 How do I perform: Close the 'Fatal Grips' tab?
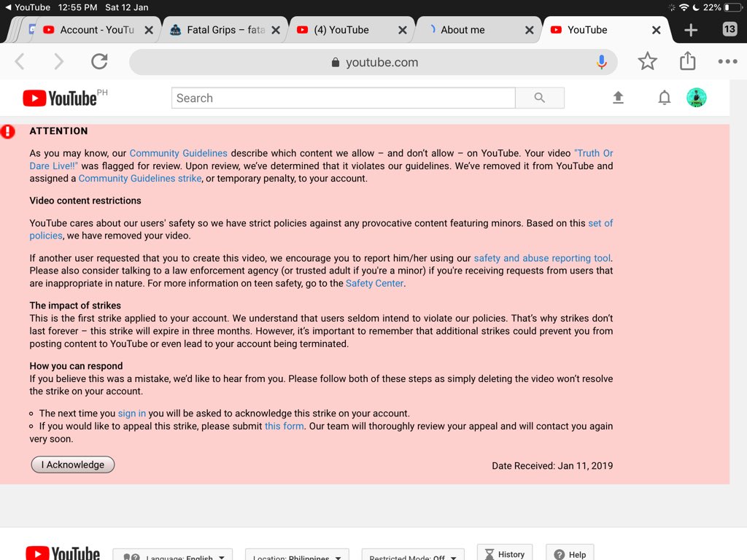275,30
